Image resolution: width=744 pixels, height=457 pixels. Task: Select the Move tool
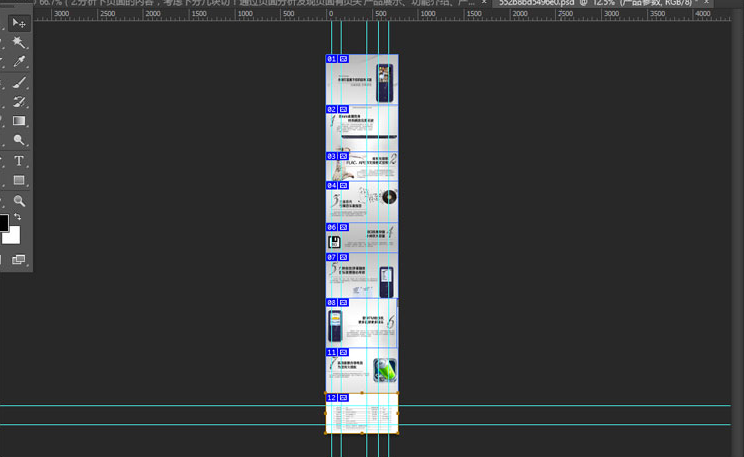click(x=19, y=23)
